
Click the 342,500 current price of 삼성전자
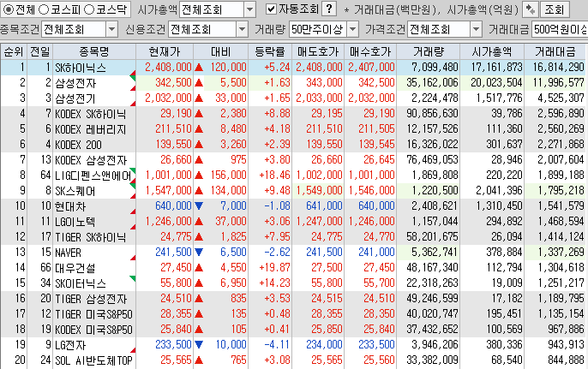tap(173, 82)
